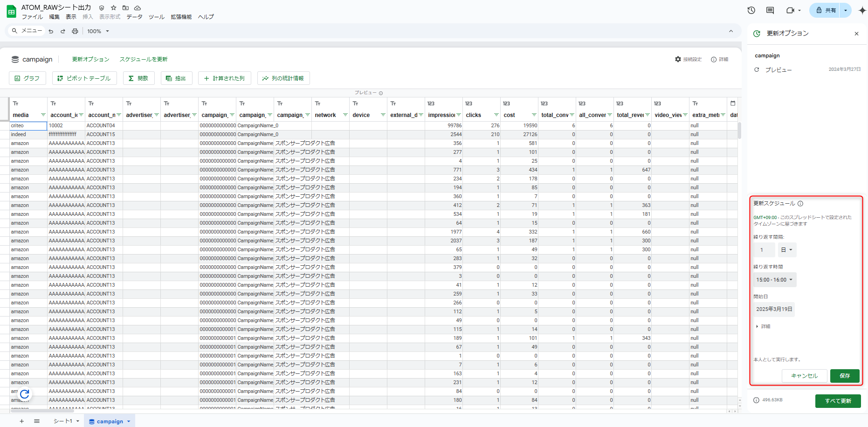Screen dimensions: 868x427
Task: Open filter for the media column
Action: pyautogui.click(x=43, y=115)
